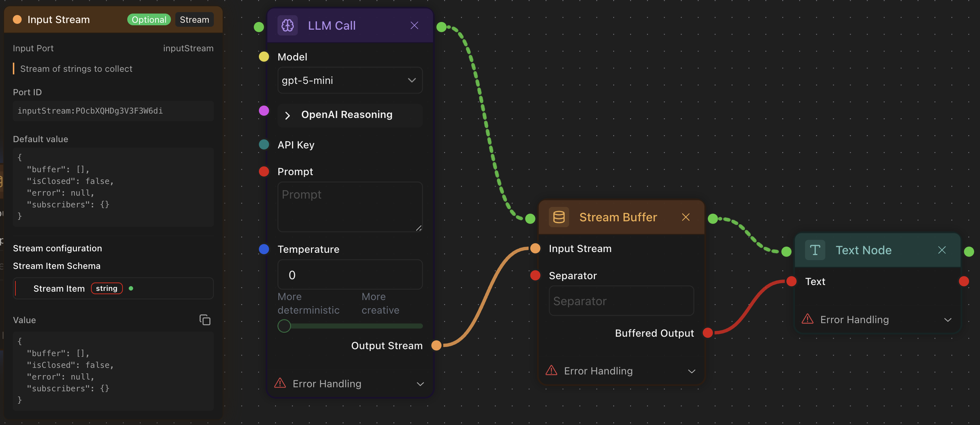Click the Stream Buffer database icon
This screenshot has height=425, width=980.
[559, 217]
